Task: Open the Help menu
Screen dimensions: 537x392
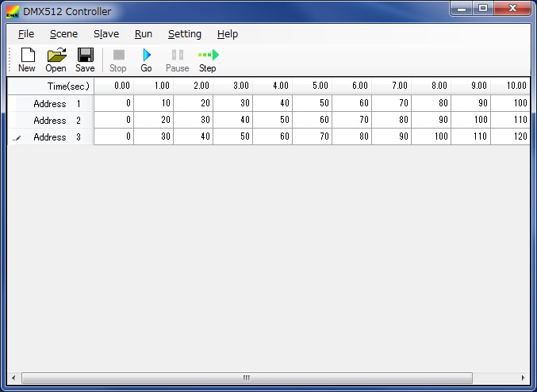Action: click(228, 34)
